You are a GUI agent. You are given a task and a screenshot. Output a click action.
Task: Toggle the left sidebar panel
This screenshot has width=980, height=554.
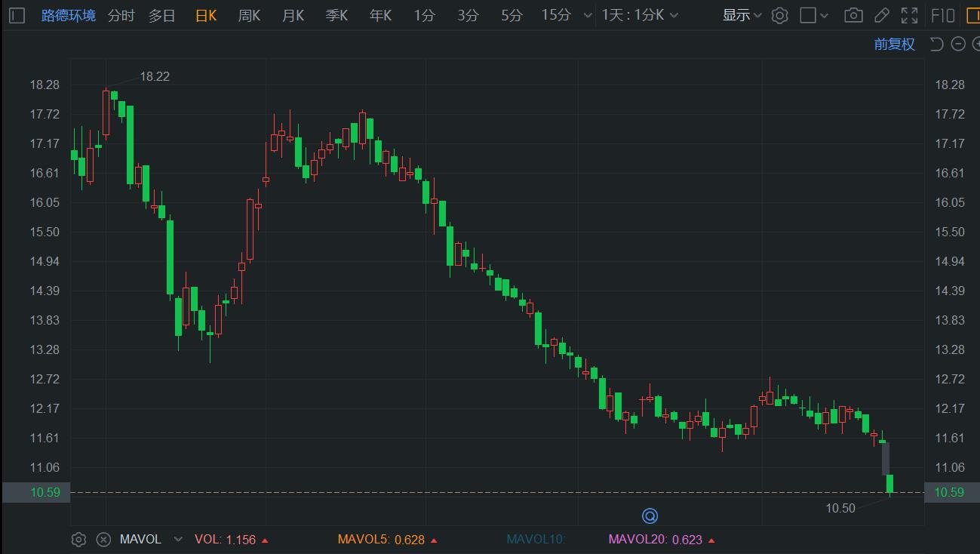(17, 15)
